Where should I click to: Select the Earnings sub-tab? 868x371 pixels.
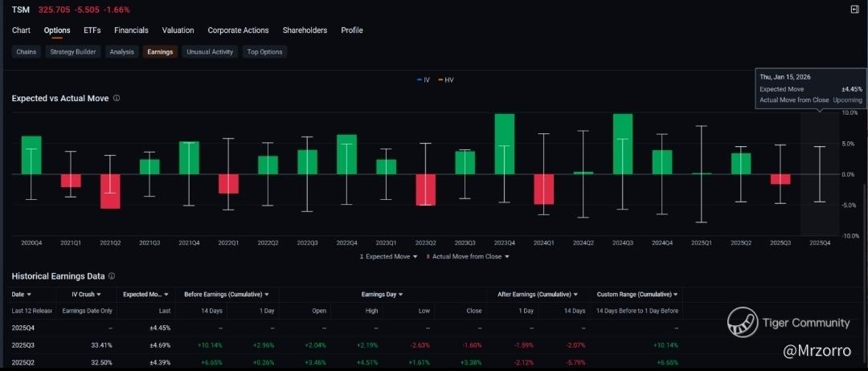click(160, 52)
